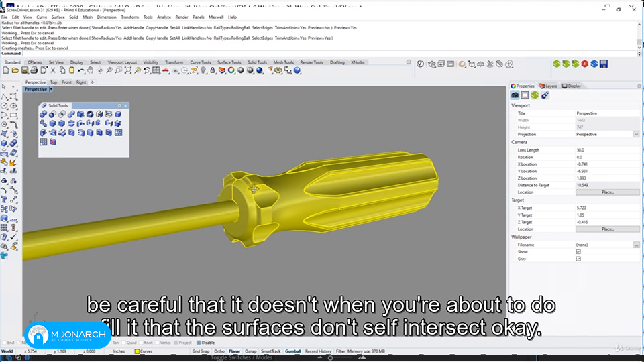Toggle the Knot osnap checkbox
The width and height of the screenshot is (644, 362).
click(x=141, y=343)
